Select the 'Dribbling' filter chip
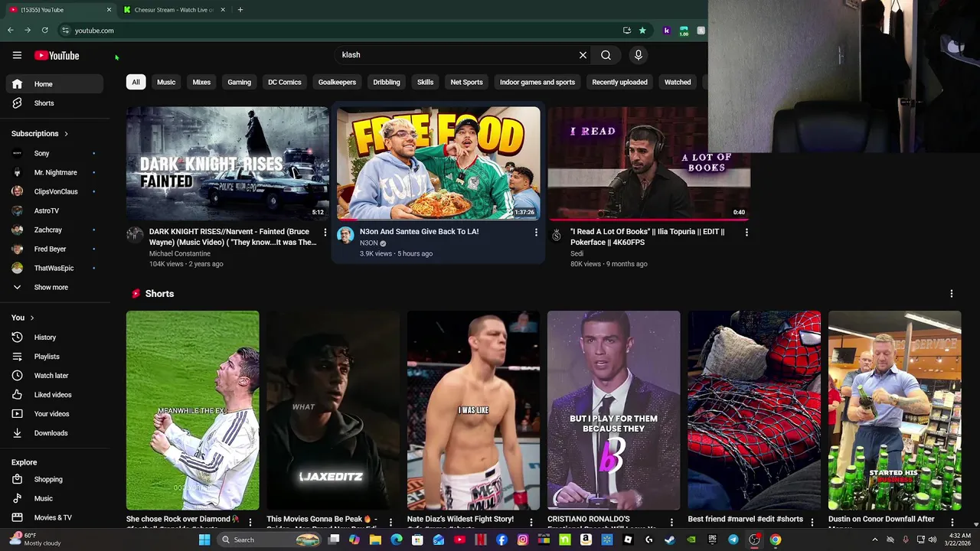Screen dimensions: 980x551 coord(387,82)
